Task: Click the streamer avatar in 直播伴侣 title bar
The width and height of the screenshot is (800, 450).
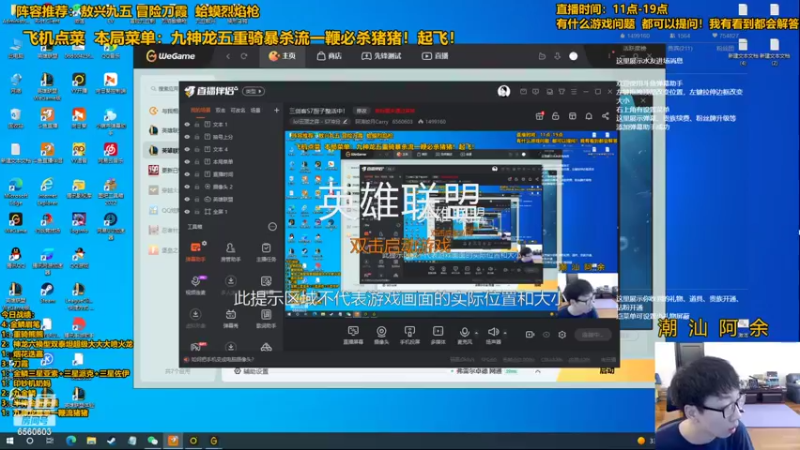Action: [504, 91]
